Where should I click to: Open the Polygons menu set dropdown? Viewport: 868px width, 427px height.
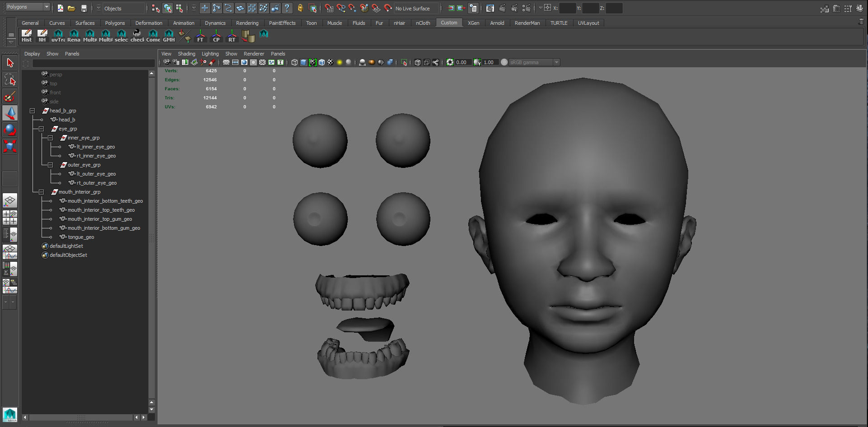[27, 7]
